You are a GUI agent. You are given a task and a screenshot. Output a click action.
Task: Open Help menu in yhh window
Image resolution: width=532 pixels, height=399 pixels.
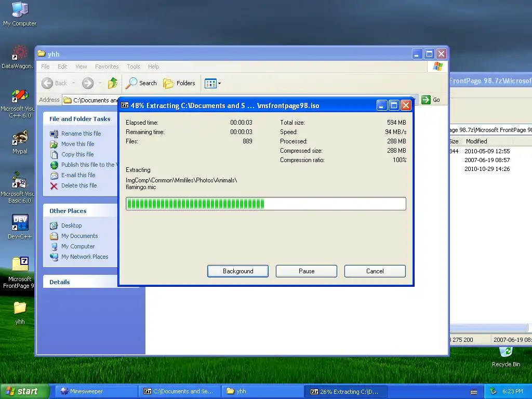(x=153, y=66)
